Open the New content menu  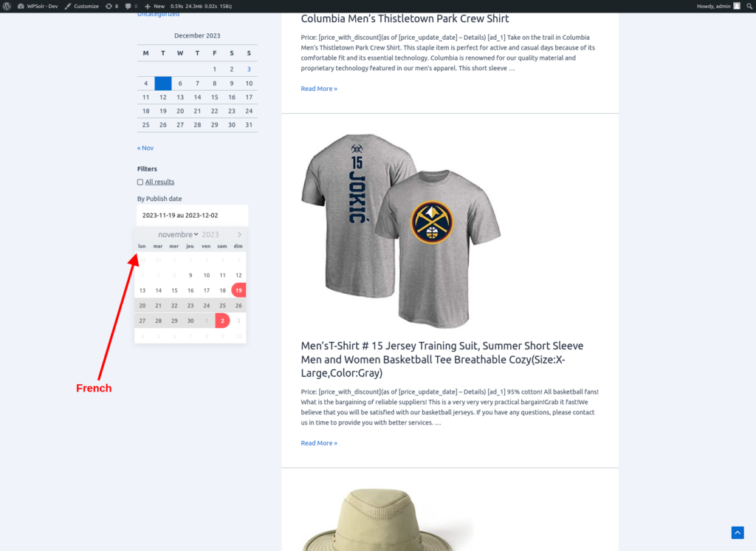coord(155,6)
